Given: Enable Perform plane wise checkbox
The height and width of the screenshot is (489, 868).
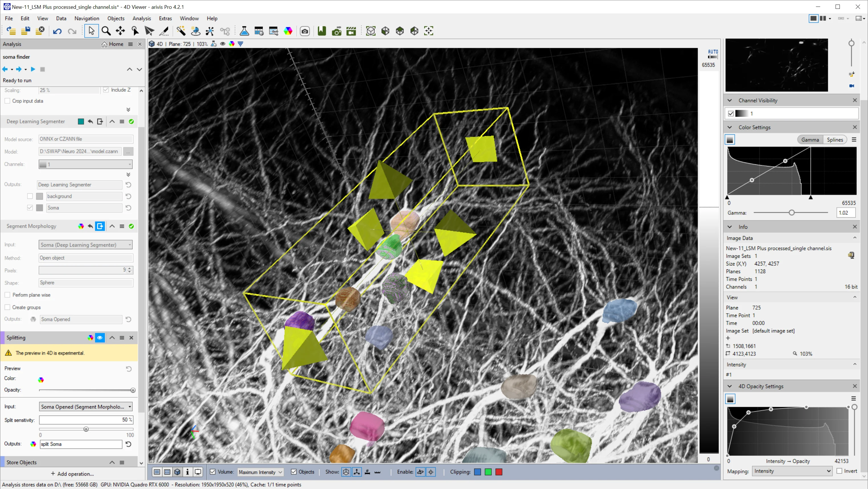Looking at the screenshot, I should tap(7, 295).
